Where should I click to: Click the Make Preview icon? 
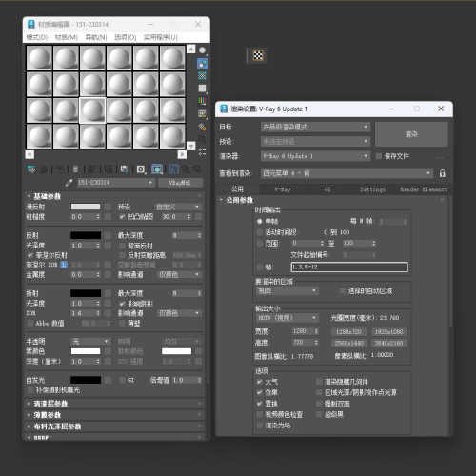tap(202, 113)
